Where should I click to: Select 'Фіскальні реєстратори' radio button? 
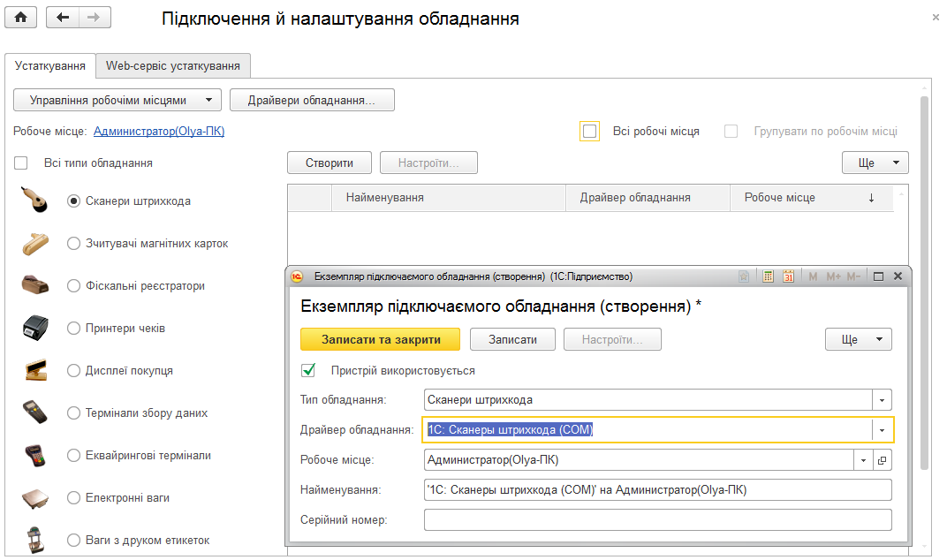73,285
